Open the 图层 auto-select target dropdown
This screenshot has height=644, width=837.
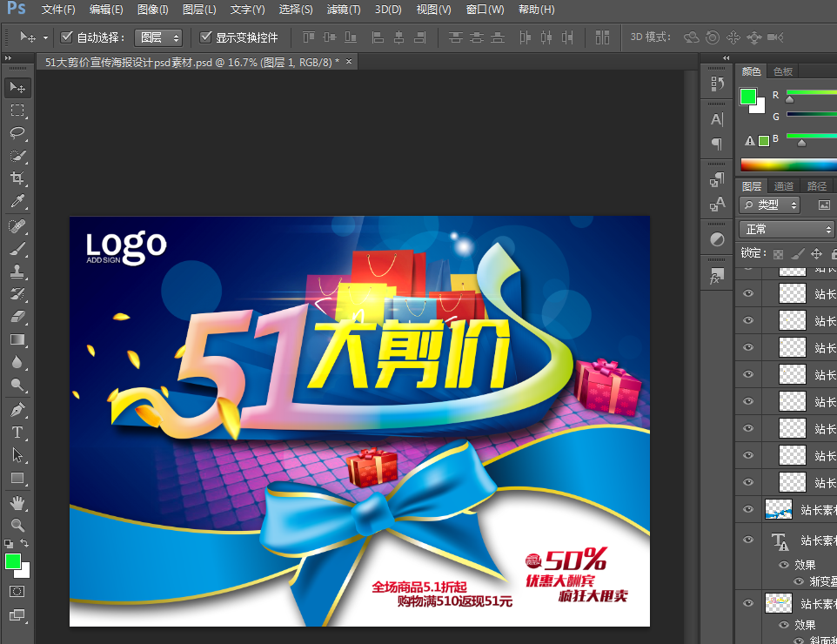point(158,37)
